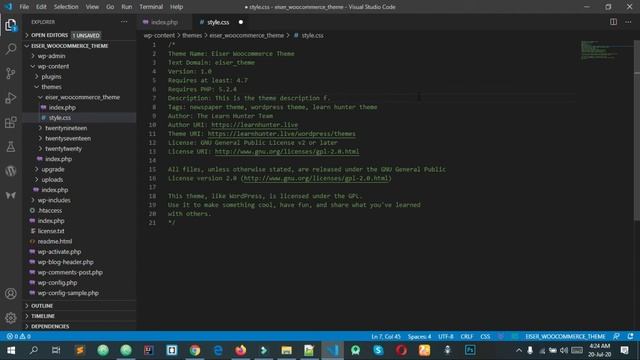Screen dimensions: 640x360
Task: Open File Explorer from the taskbar
Action: tap(287, 350)
